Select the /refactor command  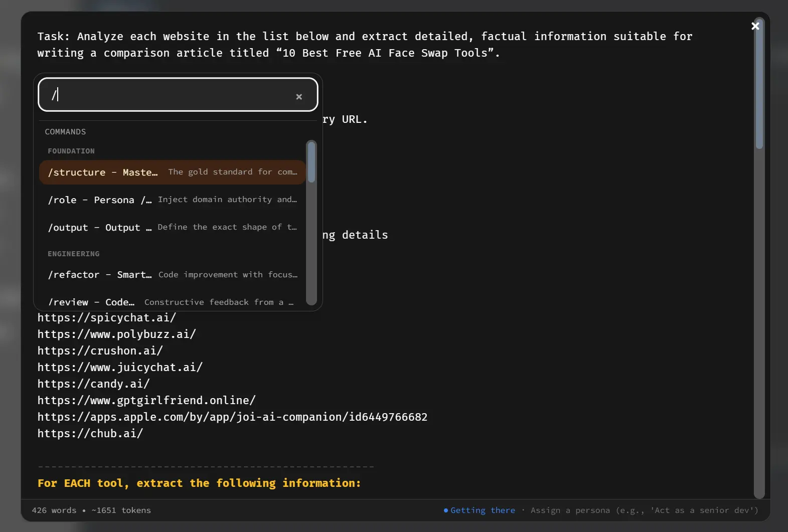172,275
